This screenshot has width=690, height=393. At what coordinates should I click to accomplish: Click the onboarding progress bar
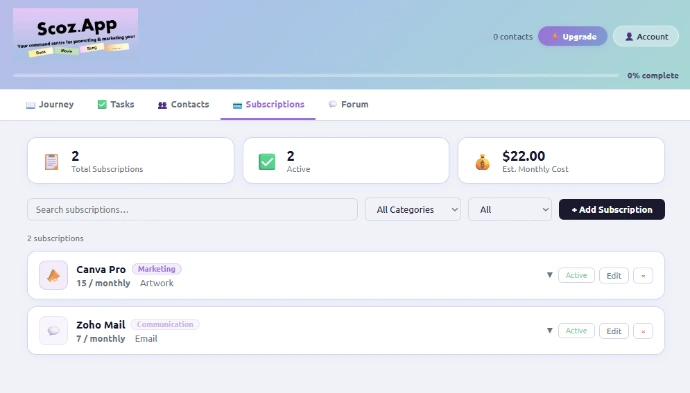point(316,75)
